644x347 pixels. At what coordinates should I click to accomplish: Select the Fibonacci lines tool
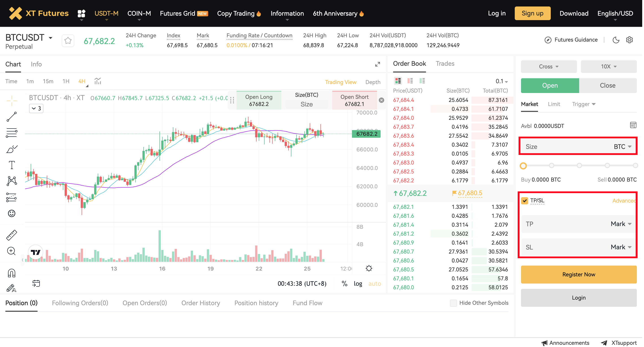coord(12,133)
